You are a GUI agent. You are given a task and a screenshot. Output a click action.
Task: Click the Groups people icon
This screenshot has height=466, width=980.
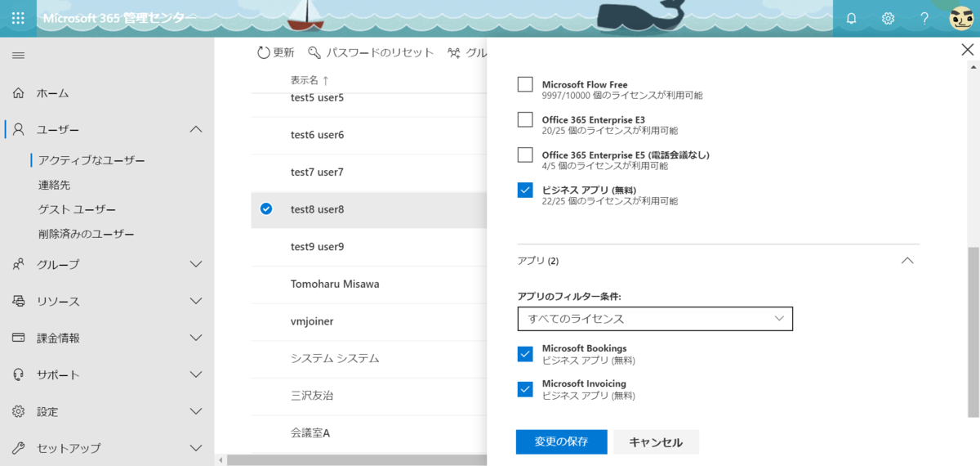coord(19,264)
